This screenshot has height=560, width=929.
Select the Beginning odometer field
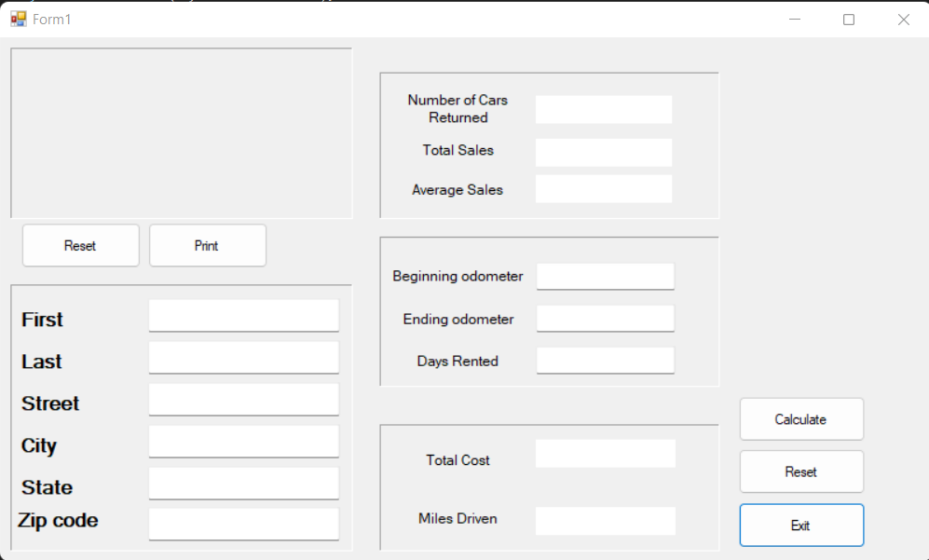(x=605, y=277)
